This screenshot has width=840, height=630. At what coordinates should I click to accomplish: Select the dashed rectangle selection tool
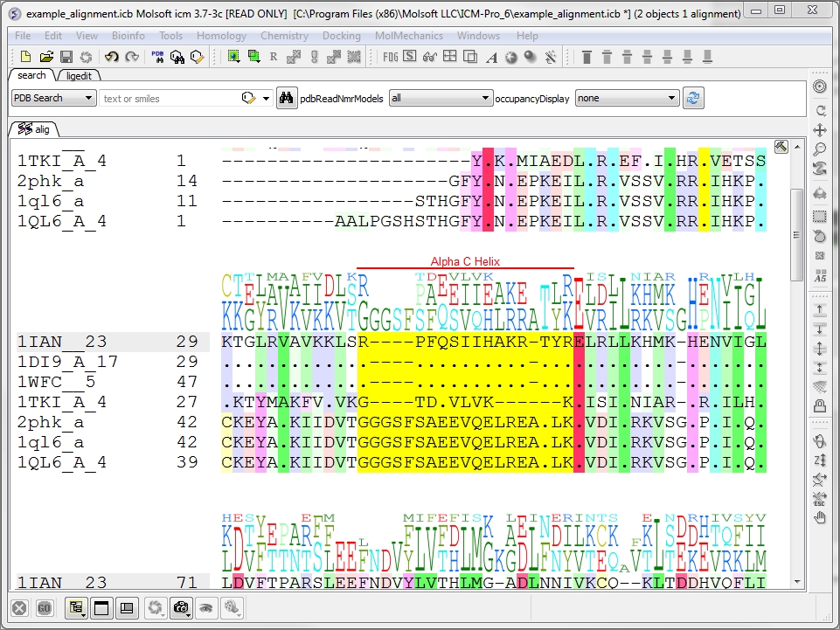pyautogui.click(x=820, y=217)
